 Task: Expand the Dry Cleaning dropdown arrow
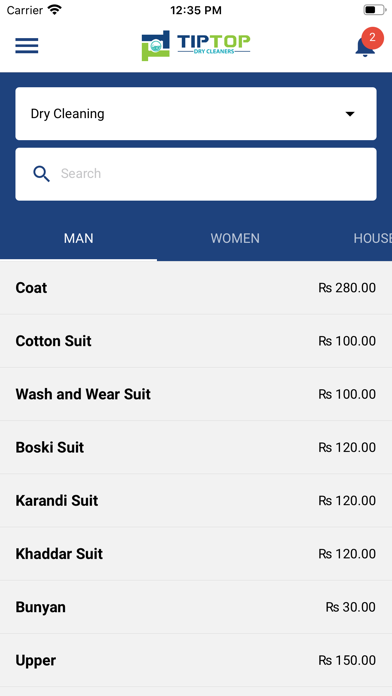tap(350, 114)
